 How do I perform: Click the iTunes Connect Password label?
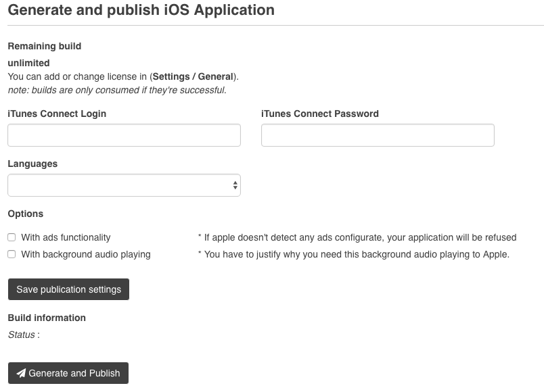click(320, 114)
